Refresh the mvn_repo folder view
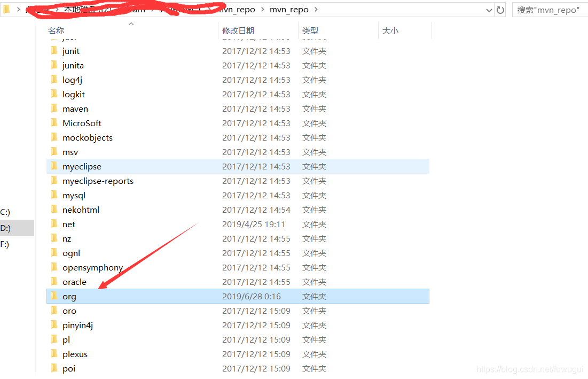Viewport: 588px width, 379px height. tap(500, 10)
